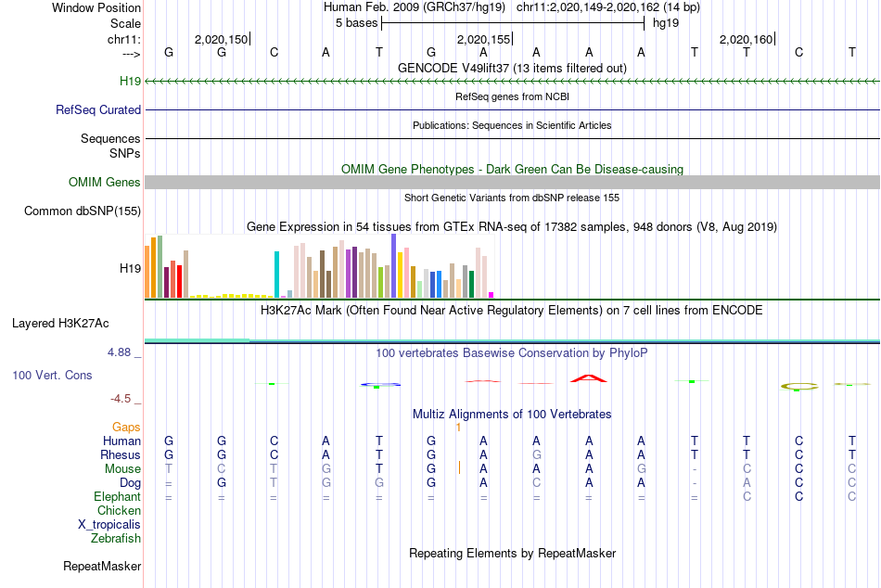881x588 pixels.
Task: Click the Dog species label
Action: (130, 483)
